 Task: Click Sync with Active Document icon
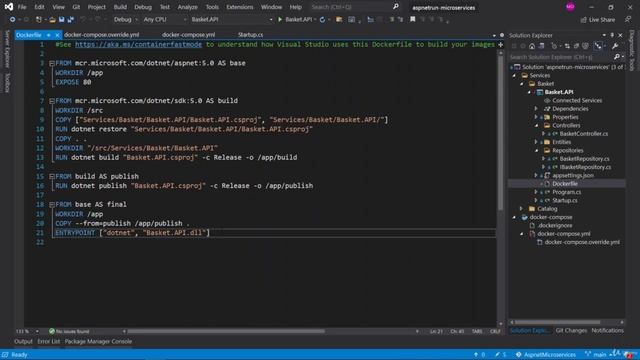click(x=567, y=46)
